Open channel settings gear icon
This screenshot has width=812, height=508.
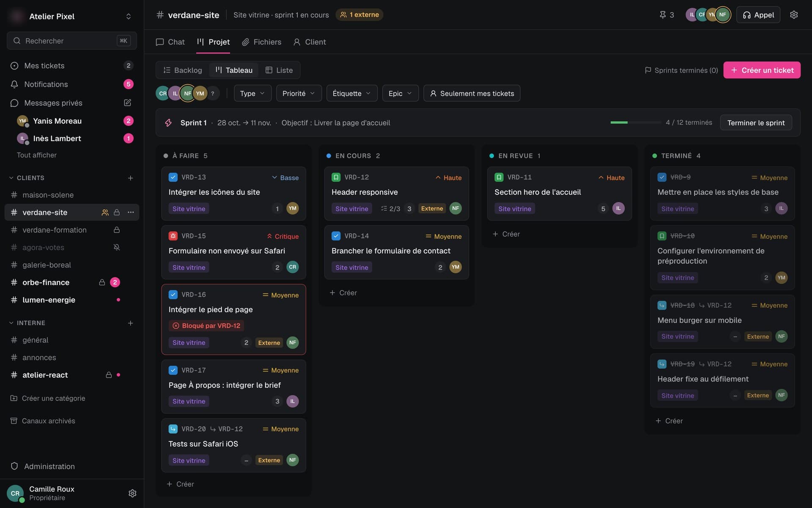tap(794, 15)
